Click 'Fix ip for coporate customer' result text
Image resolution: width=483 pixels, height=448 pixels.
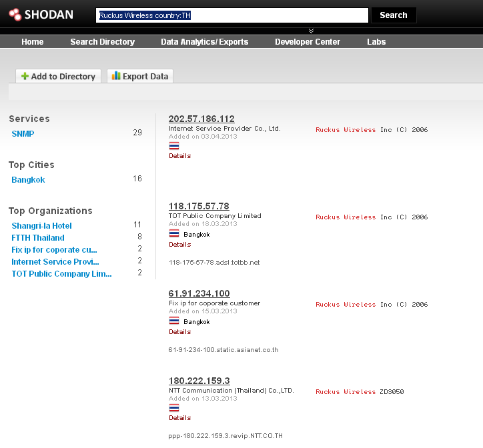214,303
